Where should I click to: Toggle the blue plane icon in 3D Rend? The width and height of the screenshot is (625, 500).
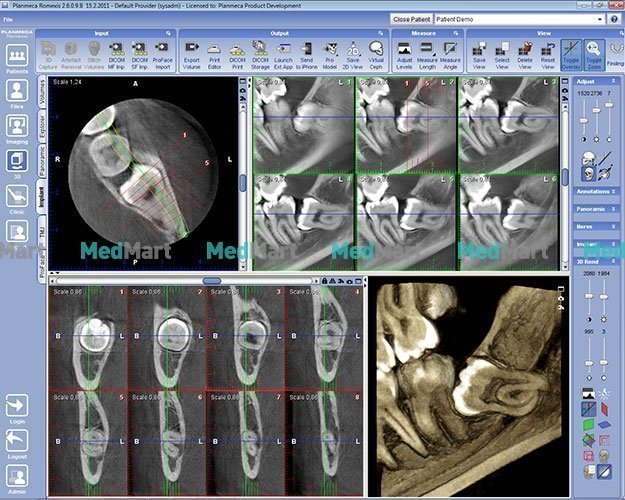(x=604, y=424)
